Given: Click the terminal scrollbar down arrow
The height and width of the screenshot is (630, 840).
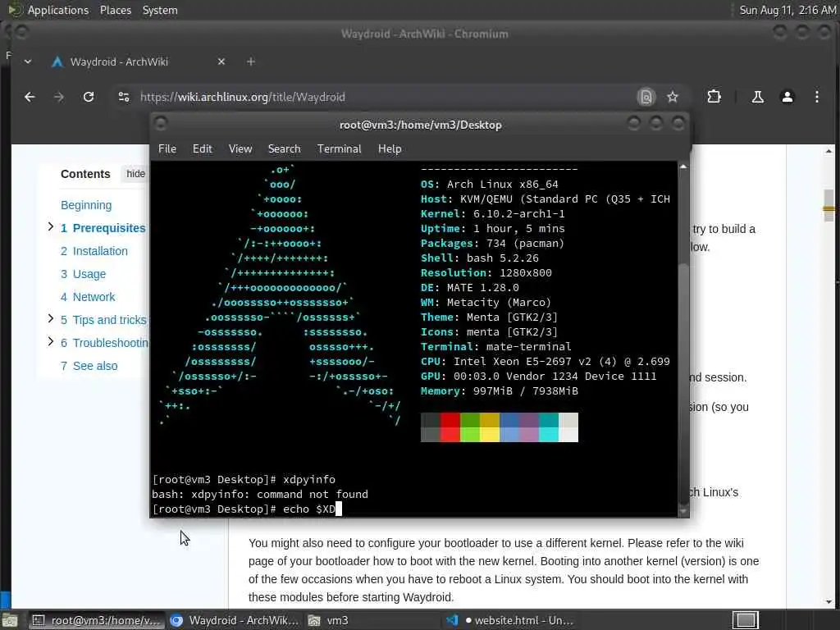Looking at the screenshot, I should pyautogui.click(x=683, y=512).
